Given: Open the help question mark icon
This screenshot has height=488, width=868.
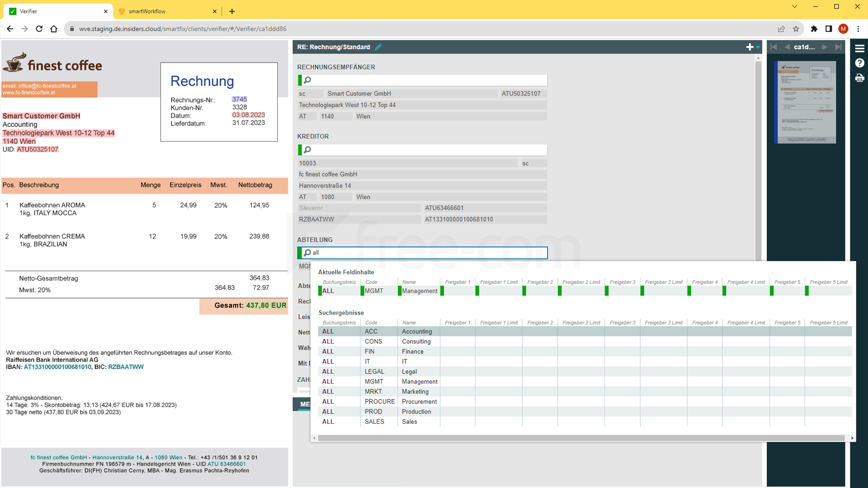Looking at the screenshot, I should tap(859, 63).
